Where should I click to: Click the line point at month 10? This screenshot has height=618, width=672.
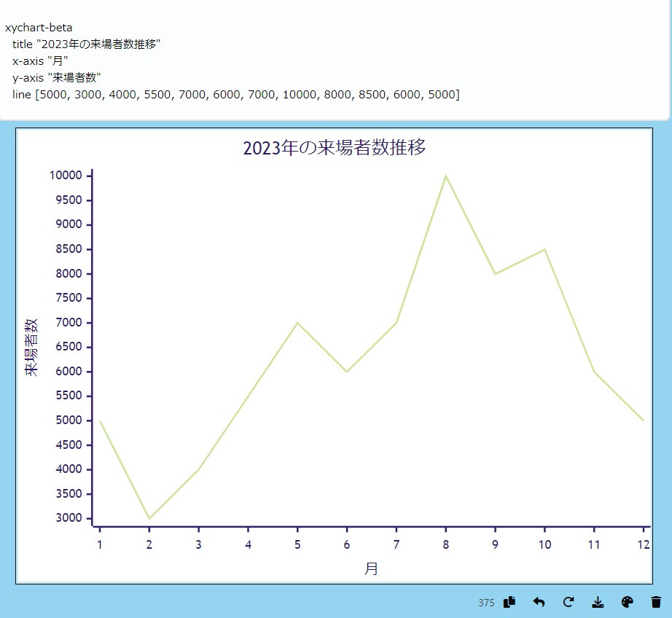pos(544,249)
